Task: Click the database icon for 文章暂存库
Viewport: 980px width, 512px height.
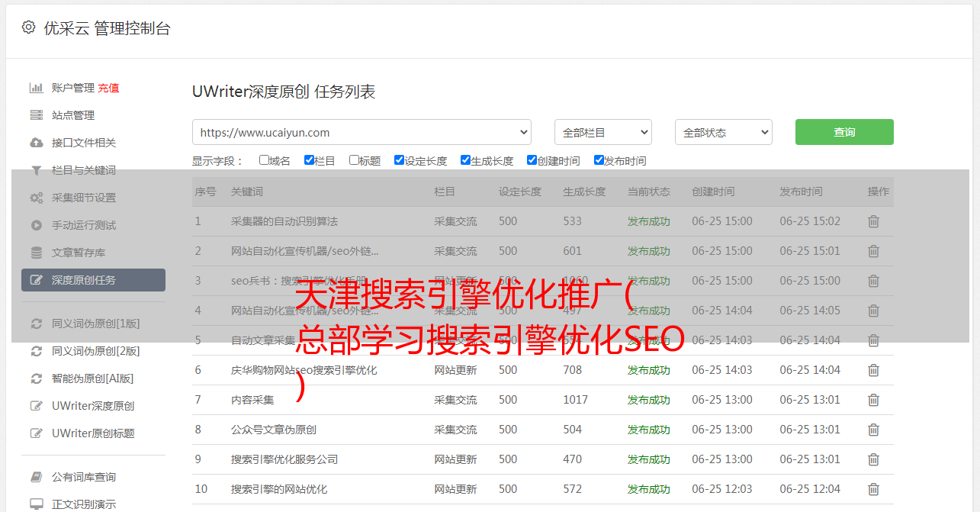Action: pyautogui.click(x=36, y=253)
